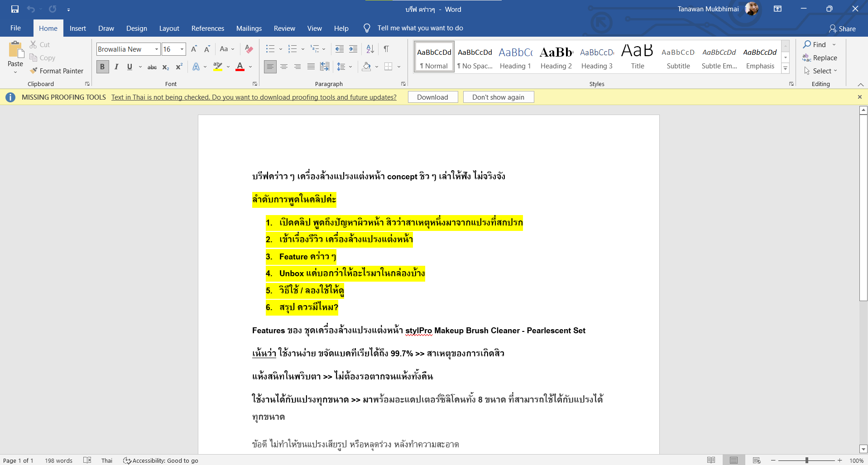868x465 pixels.
Task: Open the bullet list dropdown
Action: (x=281, y=49)
